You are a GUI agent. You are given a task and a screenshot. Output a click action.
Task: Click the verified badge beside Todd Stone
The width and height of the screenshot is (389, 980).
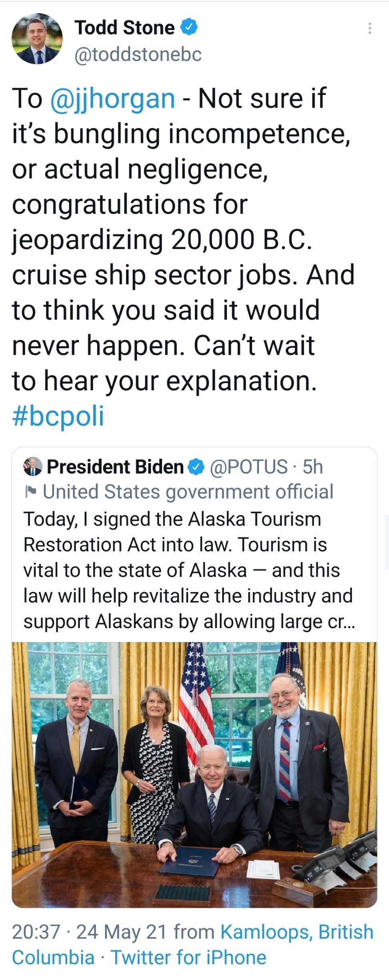(190, 27)
